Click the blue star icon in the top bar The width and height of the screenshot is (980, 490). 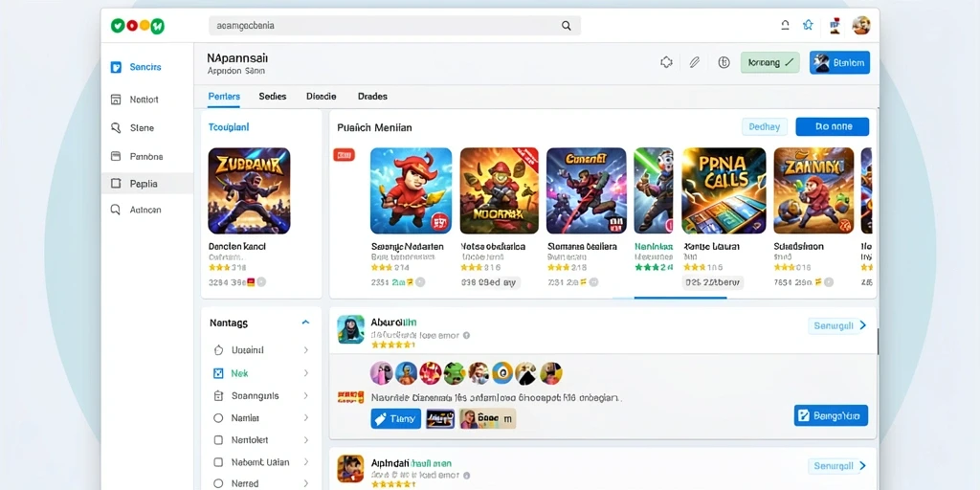(x=808, y=25)
